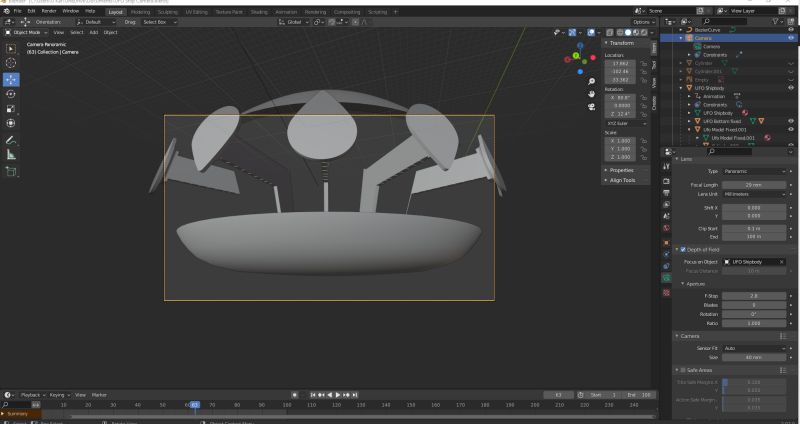Screen dimensions: 800x424
Task: Open the viewport Add menu
Action: tap(93, 32)
